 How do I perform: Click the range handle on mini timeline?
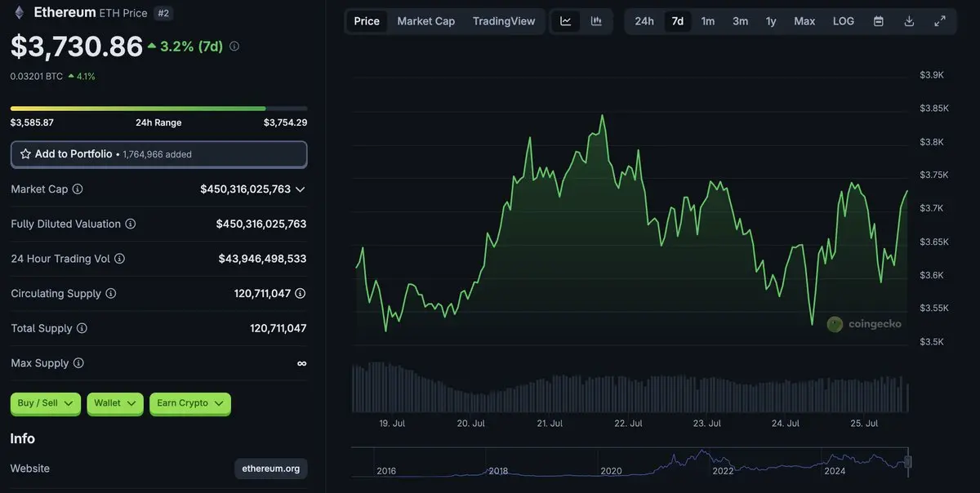(x=908, y=462)
